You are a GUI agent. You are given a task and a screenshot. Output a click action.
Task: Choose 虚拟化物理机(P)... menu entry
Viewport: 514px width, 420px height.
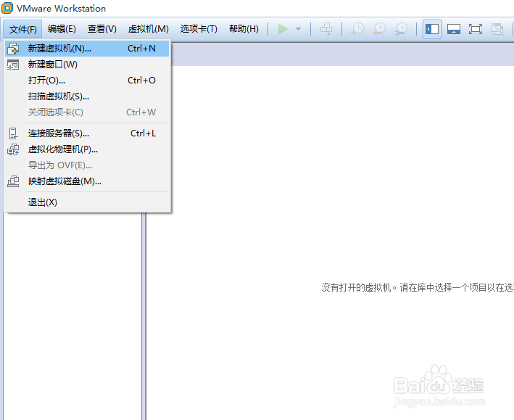tap(87, 149)
